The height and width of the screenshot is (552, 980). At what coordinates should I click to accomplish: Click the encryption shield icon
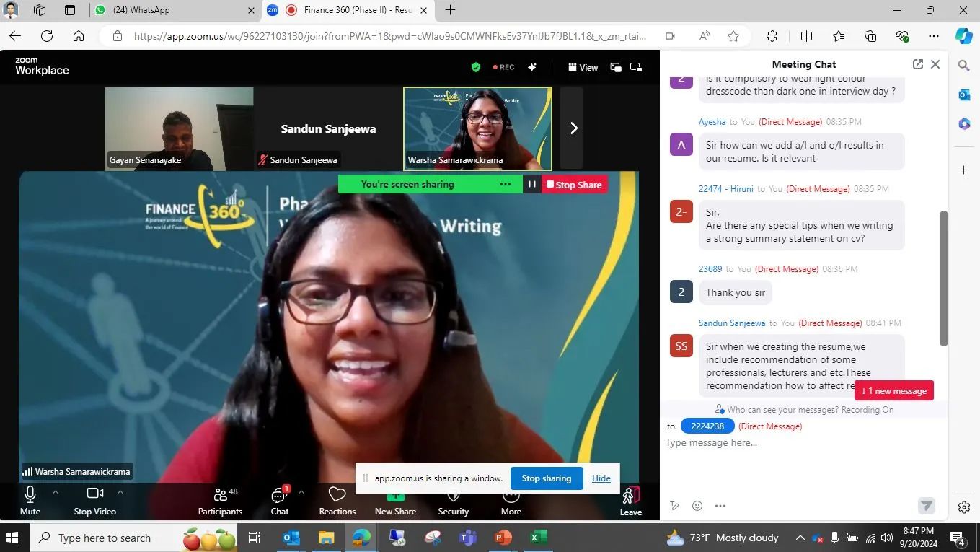point(475,67)
